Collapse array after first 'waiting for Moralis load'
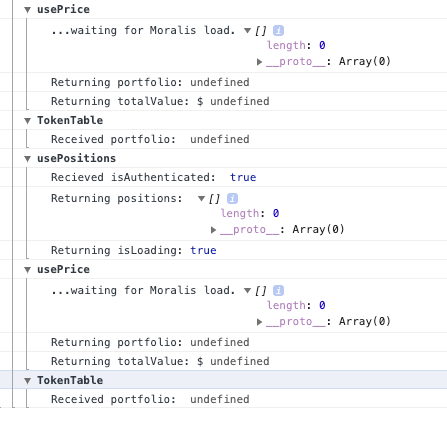 [x=247, y=31]
